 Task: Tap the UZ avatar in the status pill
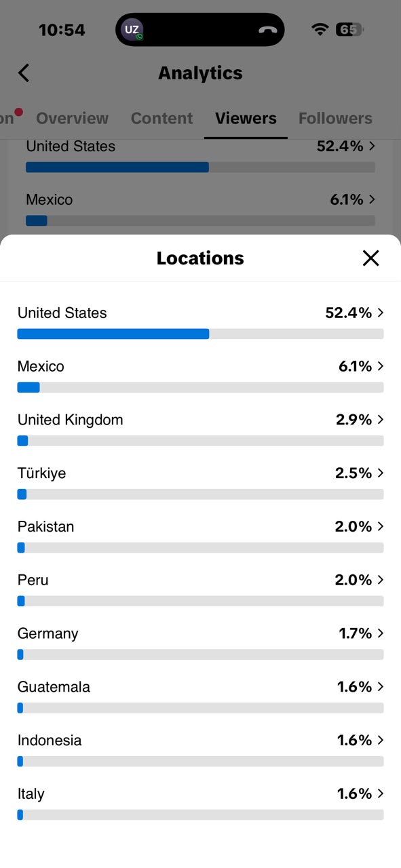coord(132,30)
